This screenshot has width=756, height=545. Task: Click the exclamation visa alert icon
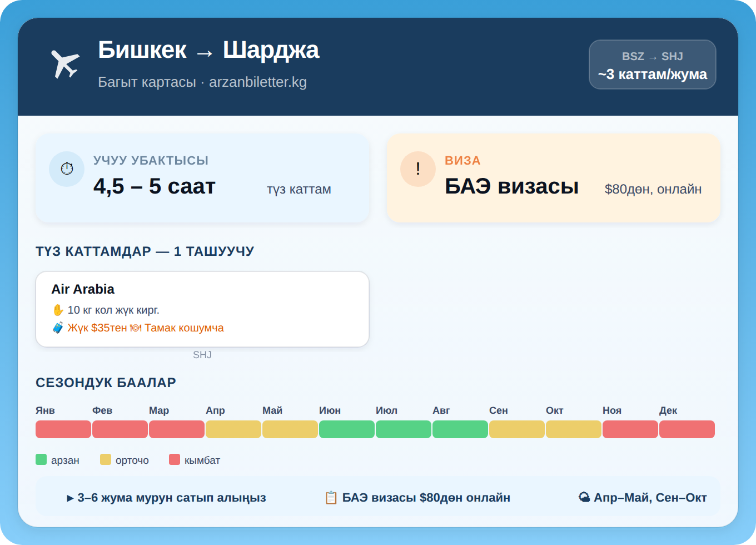point(418,168)
